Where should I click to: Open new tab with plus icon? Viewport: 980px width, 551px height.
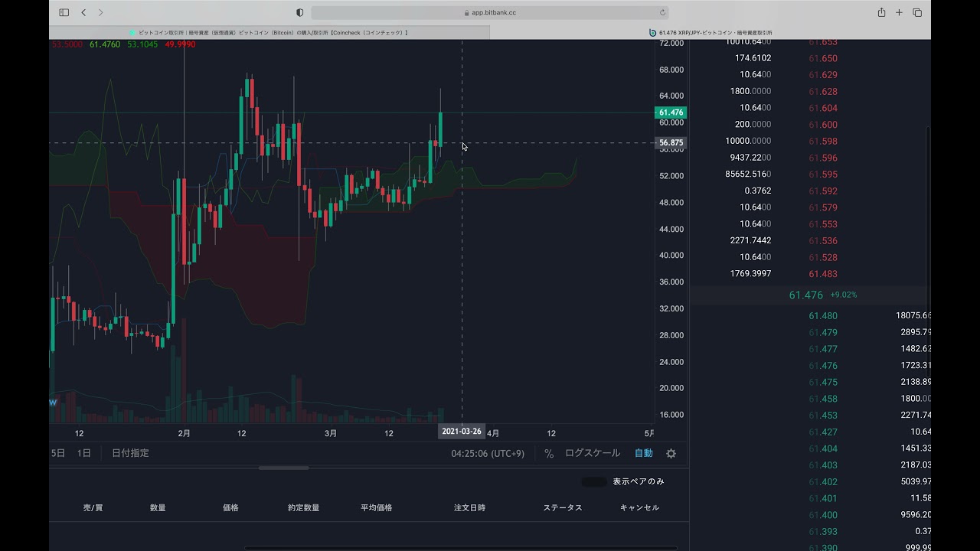[899, 12]
